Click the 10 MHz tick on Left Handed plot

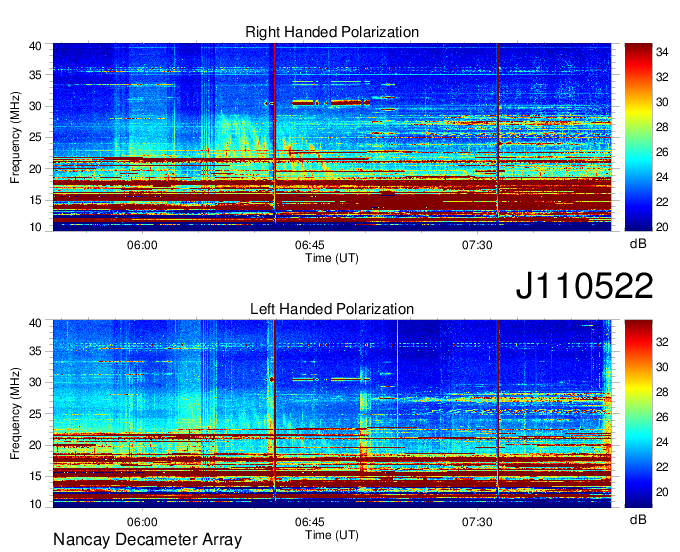(35, 504)
